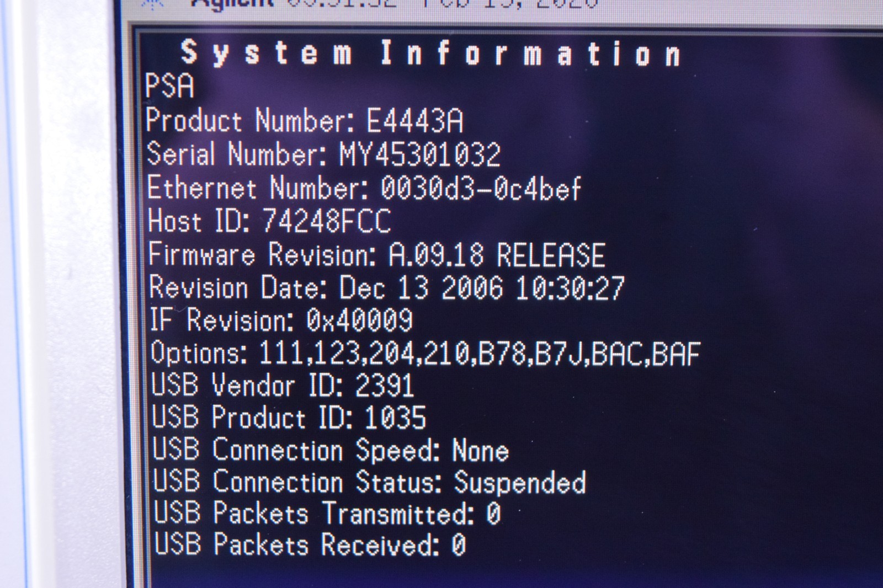Click the USB Packets Transmitted value
The height and width of the screenshot is (588, 883).
(x=493, y=514)
